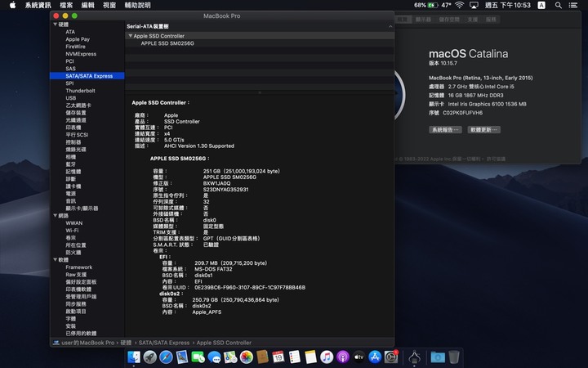Select Apple Pay in the sidebar
588x368 pixels.
78,39
